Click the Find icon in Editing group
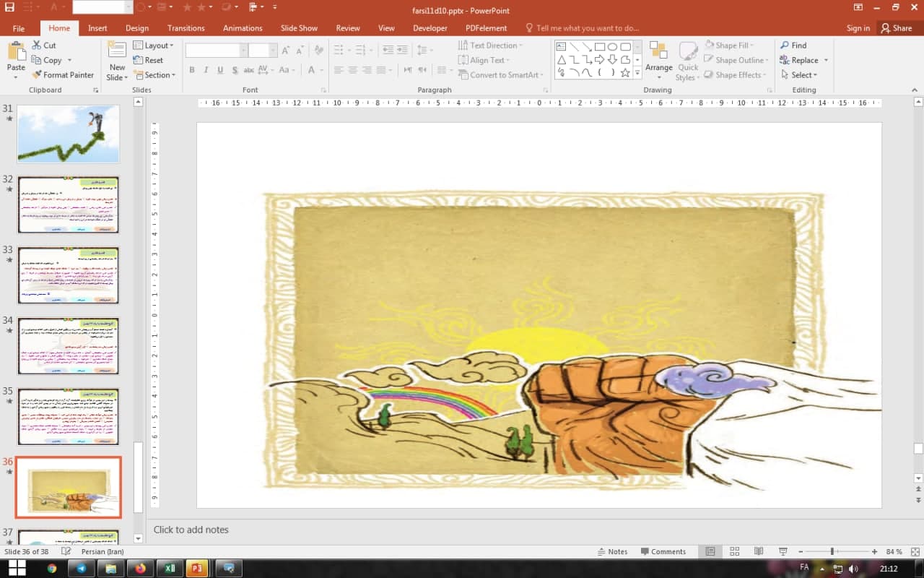The width and height of the screenshot is (924, 578). pyautogui.click(x=785, y=46)
